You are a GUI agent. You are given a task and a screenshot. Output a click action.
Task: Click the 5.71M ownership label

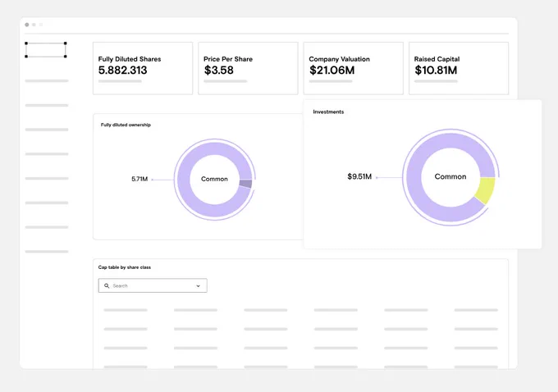[139, 179]
